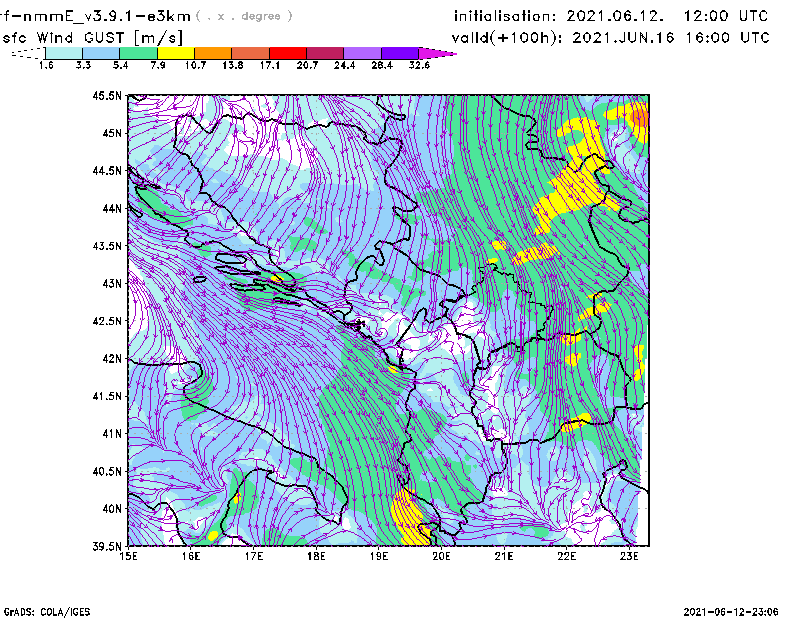Click the crimson 20.7–24.4 legend swatch
The width and height of the screenshot is (800, 618).
[x=325, y=53]
